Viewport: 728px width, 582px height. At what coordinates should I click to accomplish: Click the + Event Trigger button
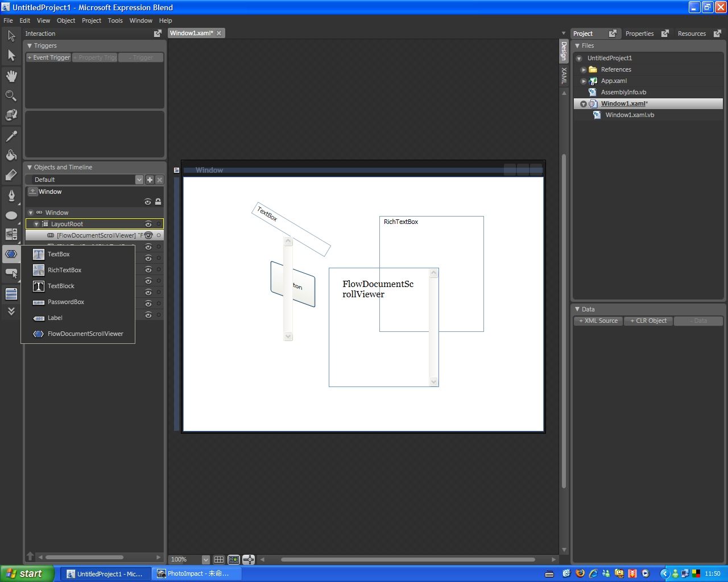48,57
